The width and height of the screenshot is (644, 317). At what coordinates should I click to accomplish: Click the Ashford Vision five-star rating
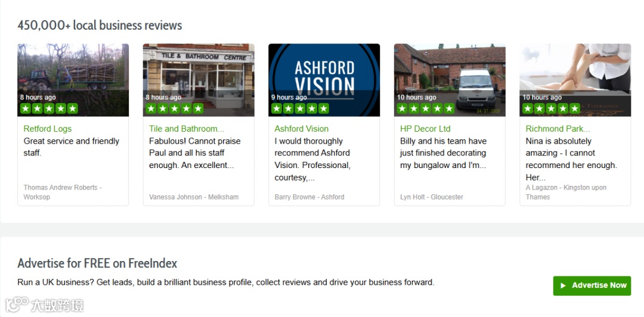[x=300, y=108]
